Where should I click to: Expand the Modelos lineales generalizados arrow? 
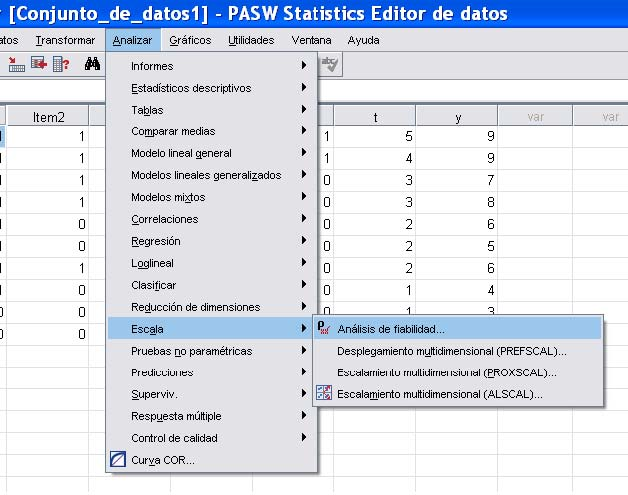[x=304, y=174]
